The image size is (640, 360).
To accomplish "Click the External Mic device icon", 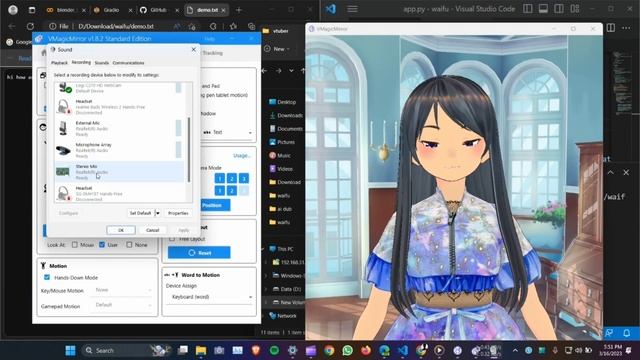I will click(x=63, y=128).
